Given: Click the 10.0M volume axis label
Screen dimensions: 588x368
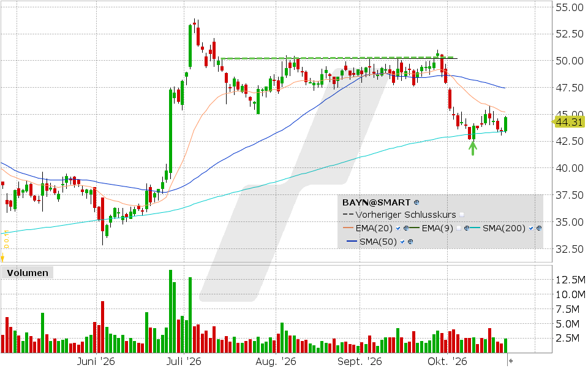Looking at the screenshot, I should 570,294.
